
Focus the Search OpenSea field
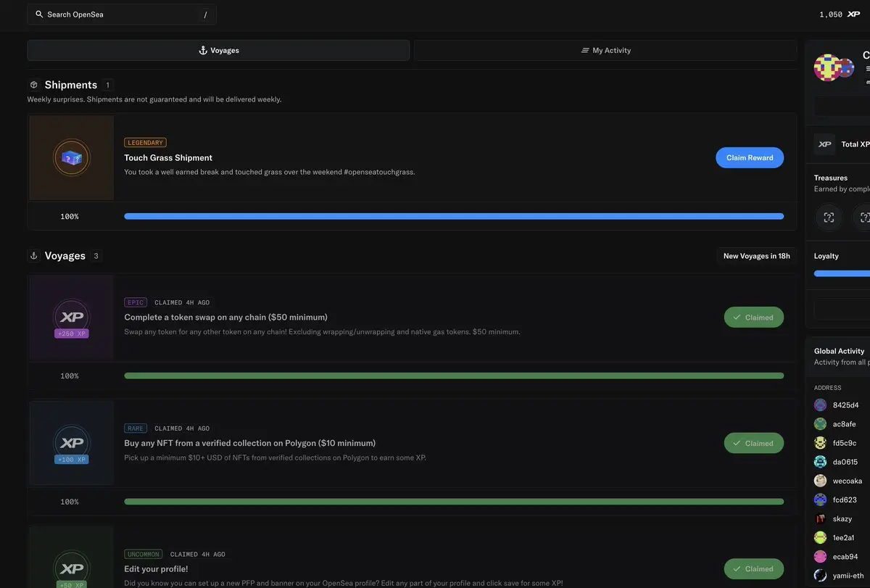coord(122,15)
